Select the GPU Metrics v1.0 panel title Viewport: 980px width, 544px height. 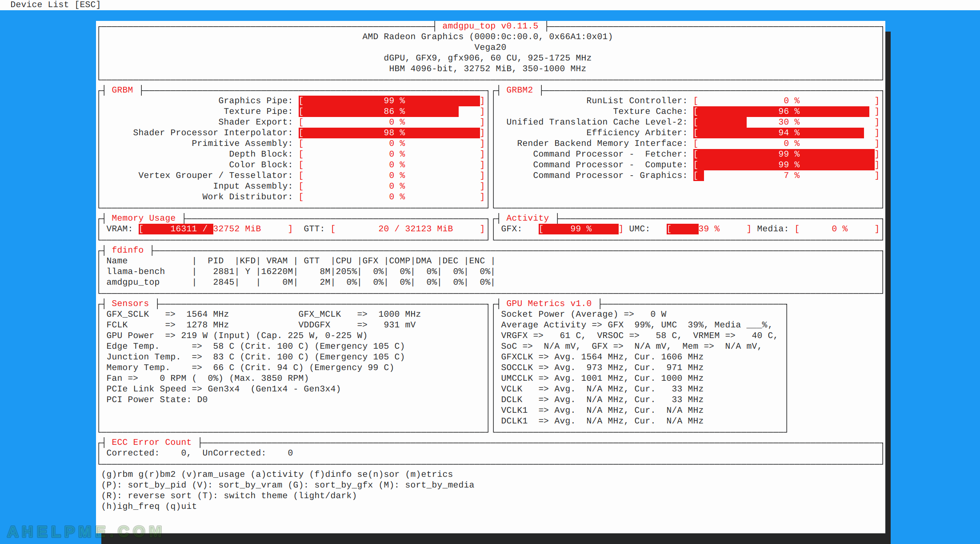[549, 303]
